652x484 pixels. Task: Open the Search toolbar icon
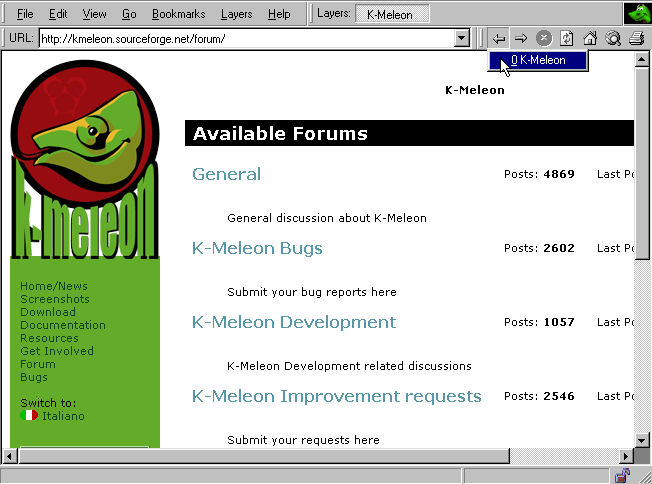tap(613, 38)
